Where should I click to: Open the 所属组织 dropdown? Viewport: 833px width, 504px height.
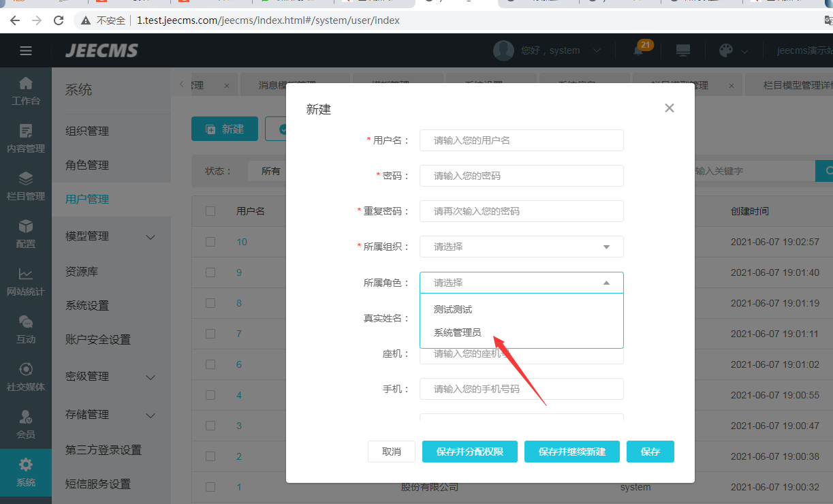click(x=522, y=247)
